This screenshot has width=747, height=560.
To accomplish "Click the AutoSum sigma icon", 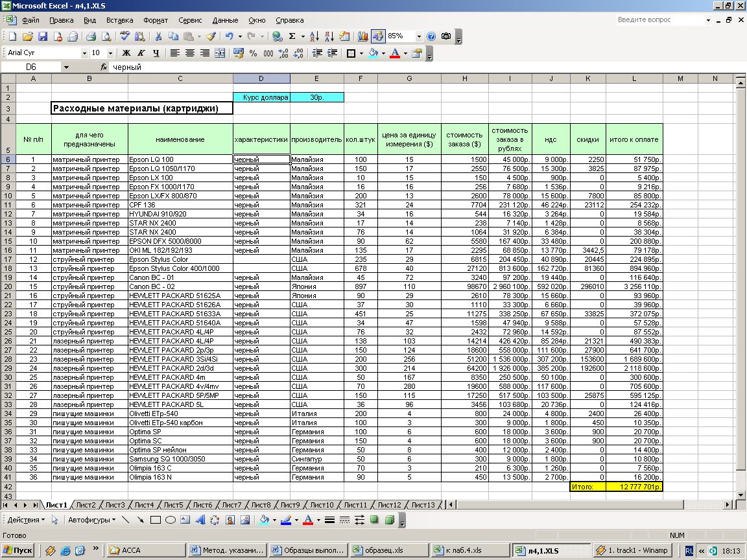I will (x=292, y=36).
